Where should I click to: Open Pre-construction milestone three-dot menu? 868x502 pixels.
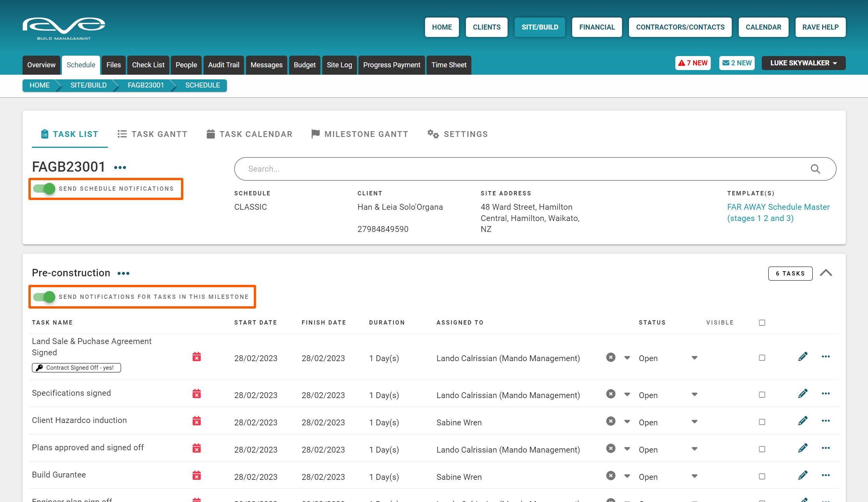point(123,274)
